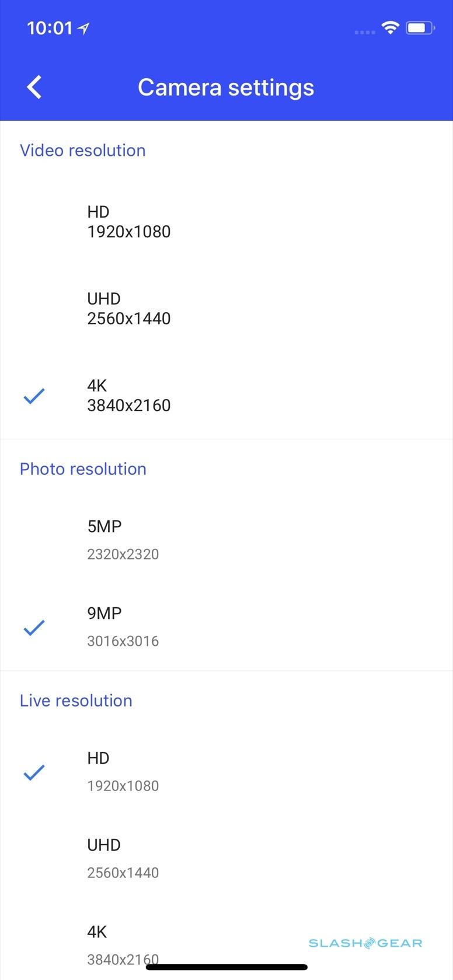Tap the Photo resolution section header
453x980 pixels.
coord(83,469)
